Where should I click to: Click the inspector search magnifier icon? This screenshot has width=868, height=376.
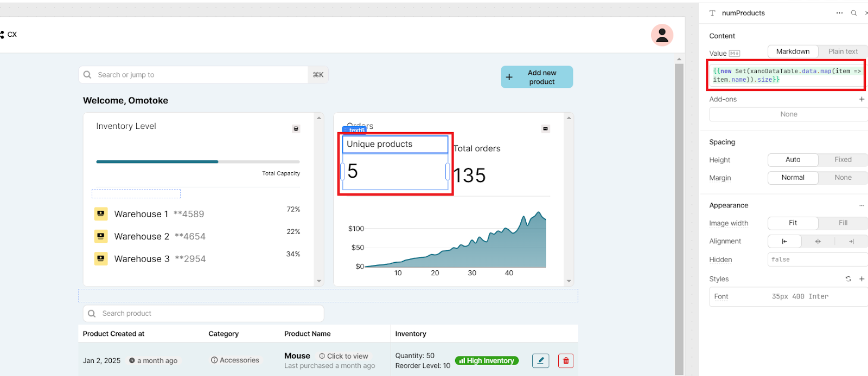pos(854,13)
